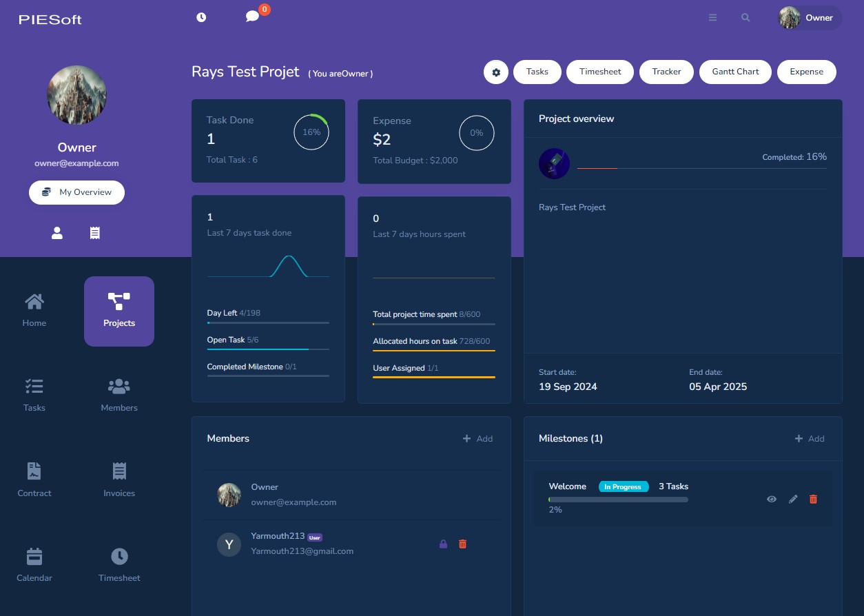Add a new project member
Screen dimensions: 864x616
[477, 438]
